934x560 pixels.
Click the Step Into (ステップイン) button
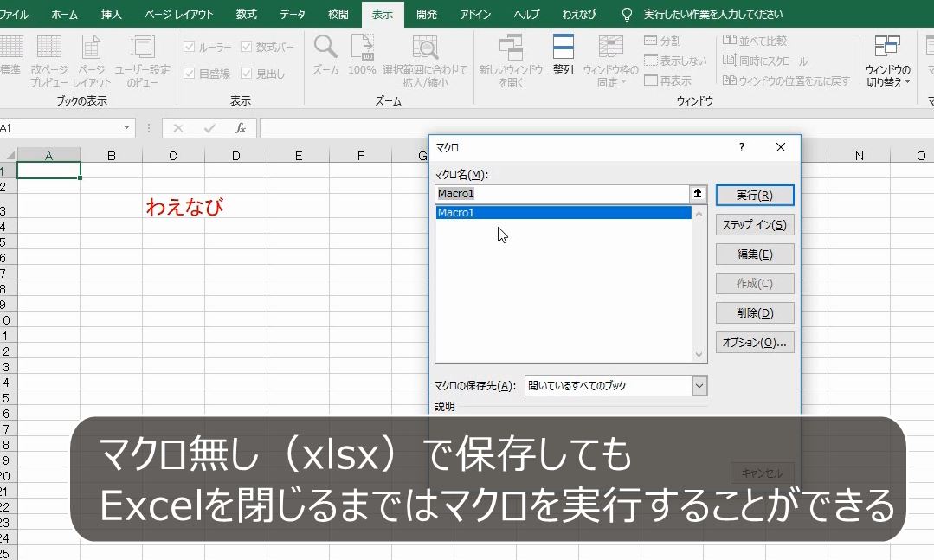coord(755,224)
